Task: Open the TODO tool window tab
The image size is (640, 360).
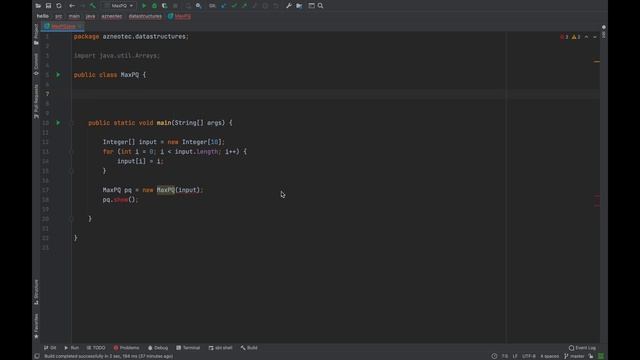Action: tap(96, 348)
